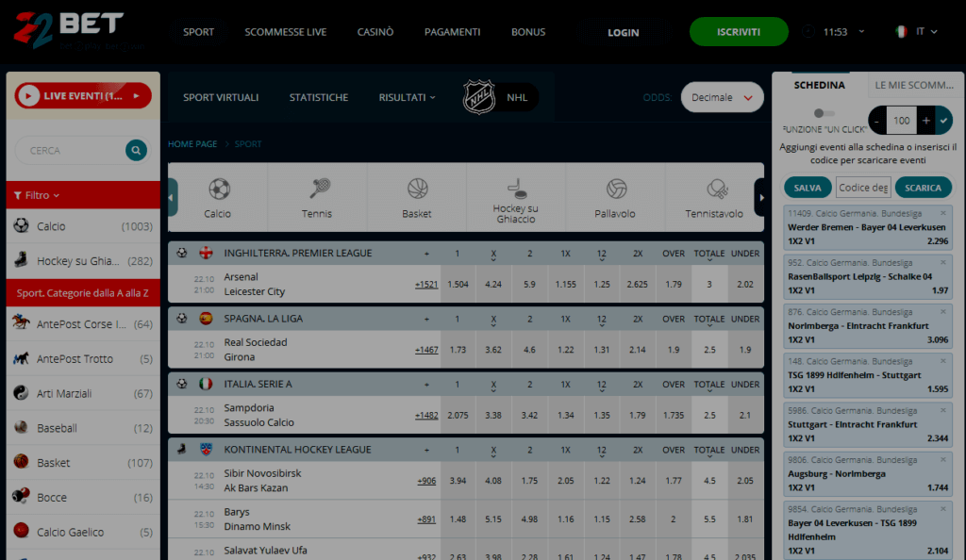Remove Werder Bremen - Bayer 04 Leverkusen bet
This screenshot has width=966, height=560.
942,213
